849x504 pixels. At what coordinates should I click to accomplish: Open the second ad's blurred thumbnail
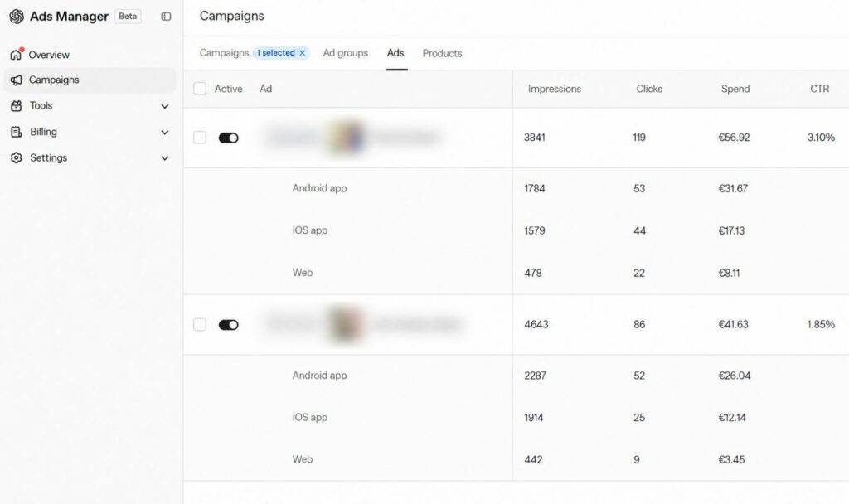point(346,325)
